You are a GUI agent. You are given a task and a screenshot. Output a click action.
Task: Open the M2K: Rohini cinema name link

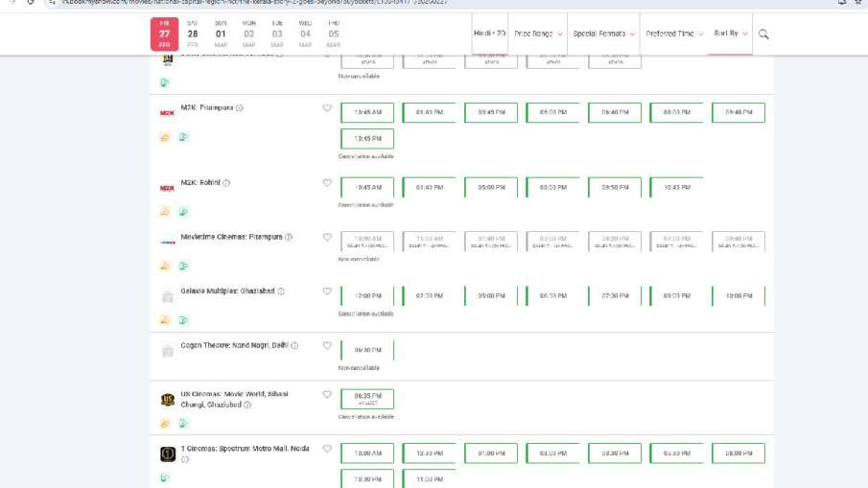pos(200,183)
